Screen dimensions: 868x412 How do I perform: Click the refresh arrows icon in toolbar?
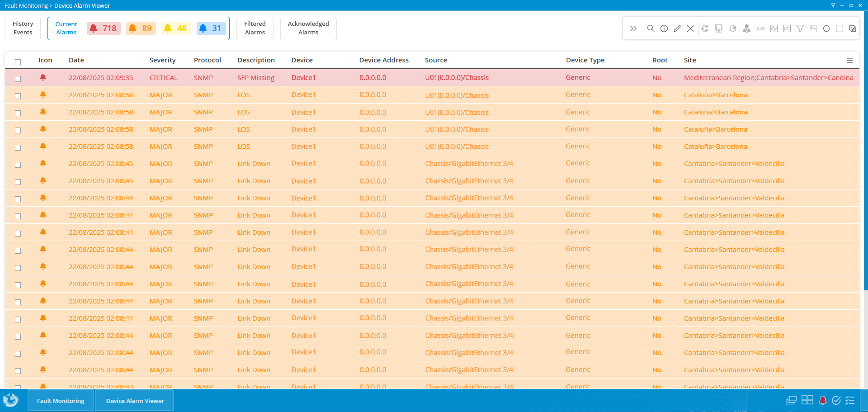(826, 28)
